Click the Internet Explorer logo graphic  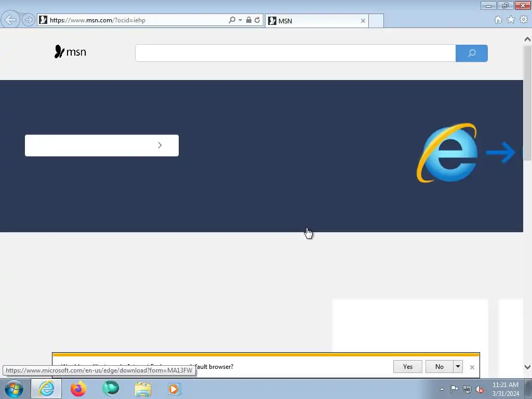pyautogui.click(x=447, y=153)
